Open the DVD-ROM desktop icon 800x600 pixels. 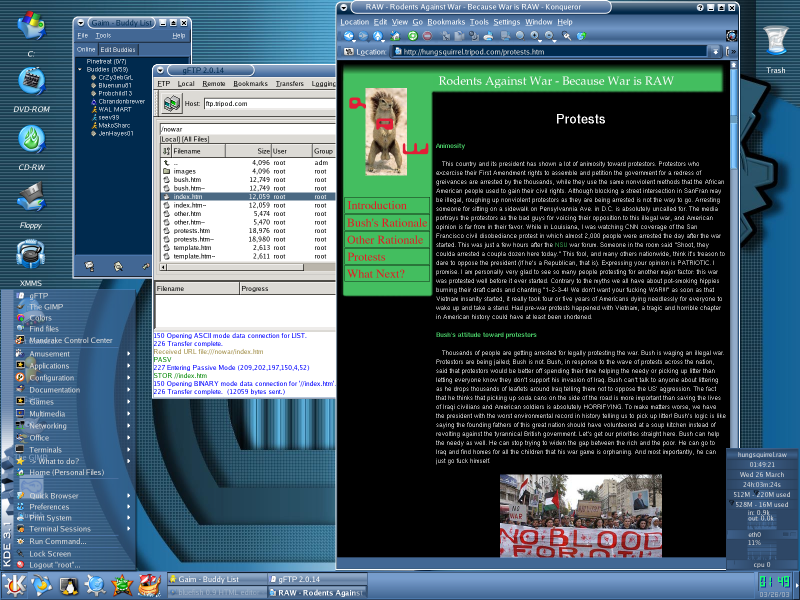click(x=32, y=82)
